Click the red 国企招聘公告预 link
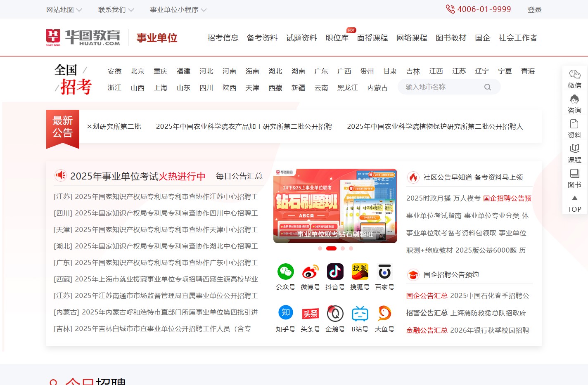The image size is (588, 385). click(507, 198)
